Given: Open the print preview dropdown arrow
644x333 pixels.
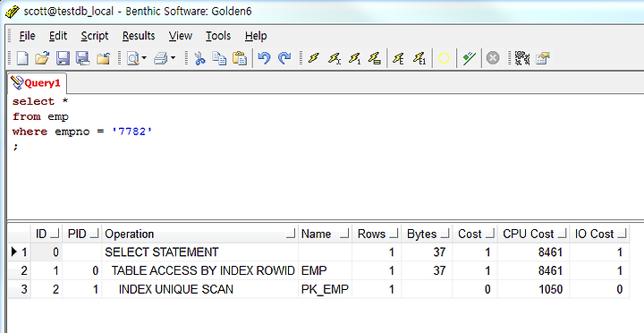Looking at the screenshot, I should (144, 58).
